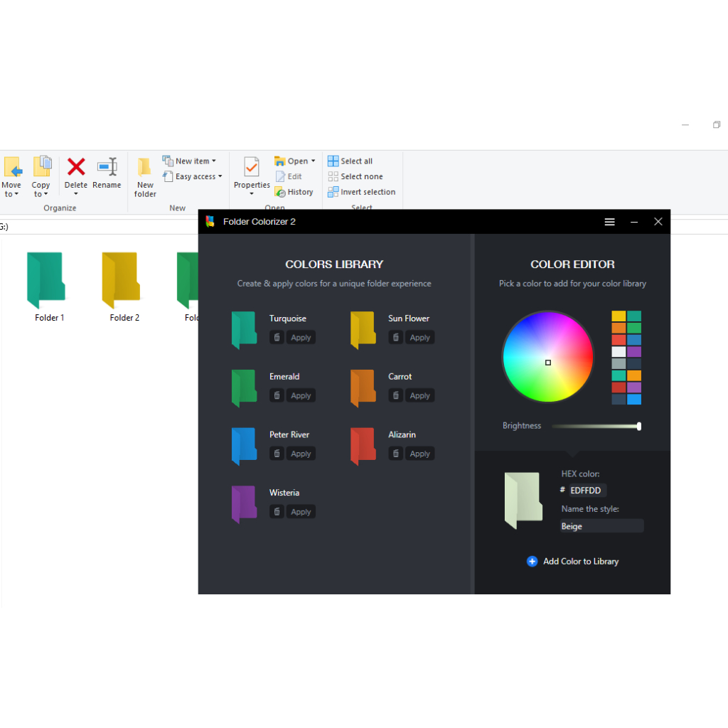Click the "Brightness" label
This screenshot has height=728, width=728.
(522, 426)
